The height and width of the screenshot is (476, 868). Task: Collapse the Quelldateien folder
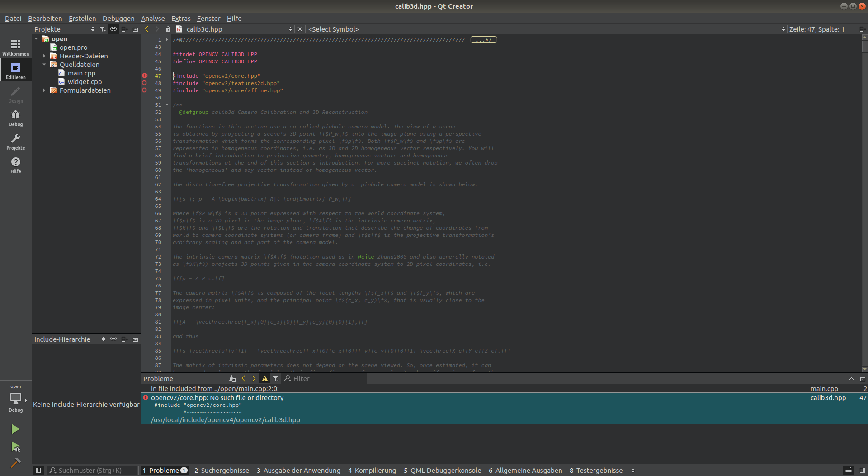coord(44,65)
